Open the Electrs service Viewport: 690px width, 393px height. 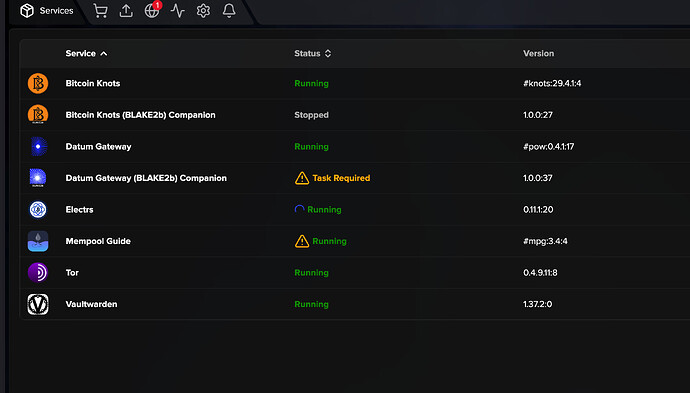(79, 209)
